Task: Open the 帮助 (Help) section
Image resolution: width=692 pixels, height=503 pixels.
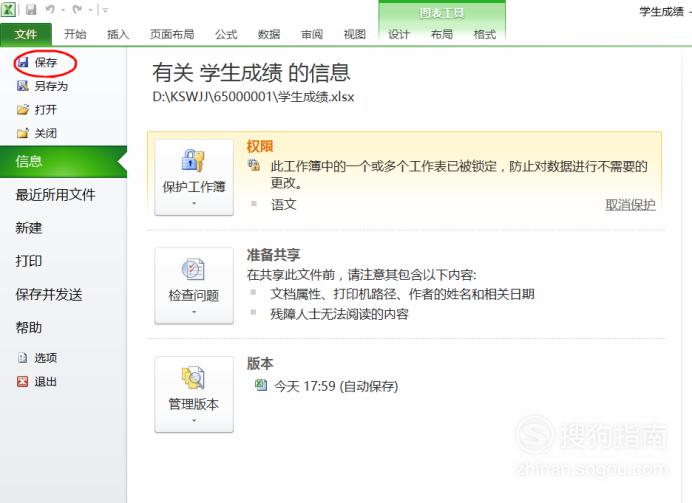Action: 29,327
